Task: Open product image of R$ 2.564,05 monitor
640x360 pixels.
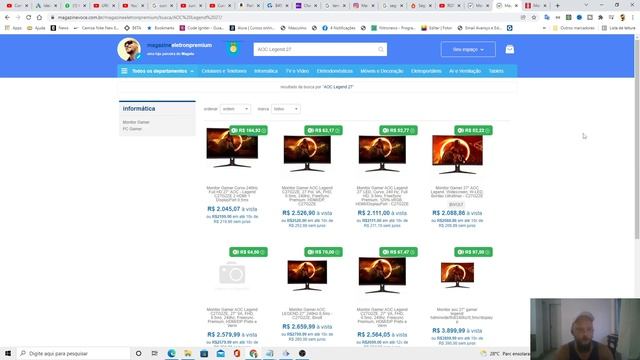Action: coord(382,275)
